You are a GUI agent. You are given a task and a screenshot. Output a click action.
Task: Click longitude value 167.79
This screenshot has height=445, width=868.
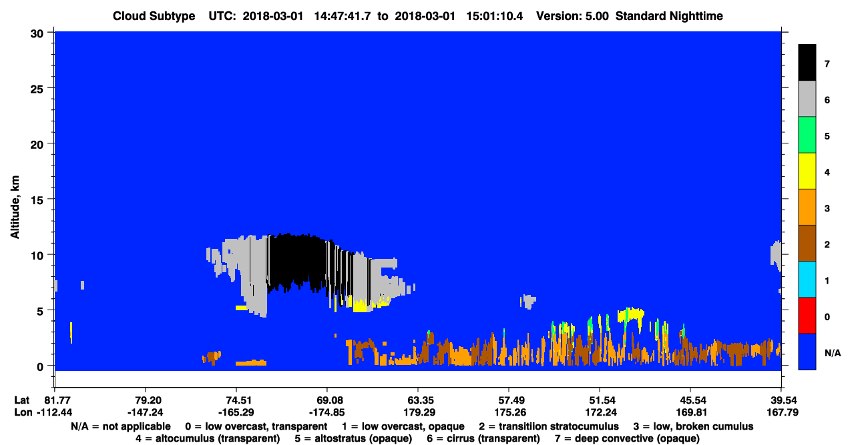tap(781, 412)
